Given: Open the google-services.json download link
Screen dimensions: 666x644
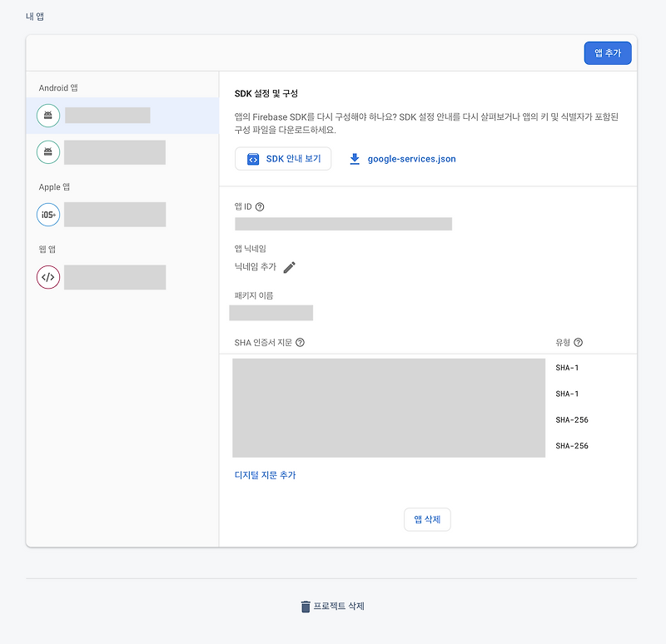Looking at the screenshot, I should click(410, 159).
